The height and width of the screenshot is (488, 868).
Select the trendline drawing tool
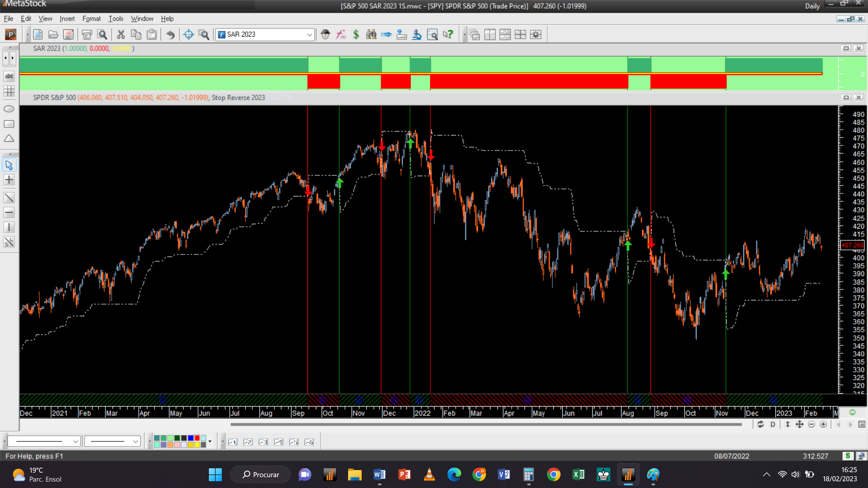point(9,198)
